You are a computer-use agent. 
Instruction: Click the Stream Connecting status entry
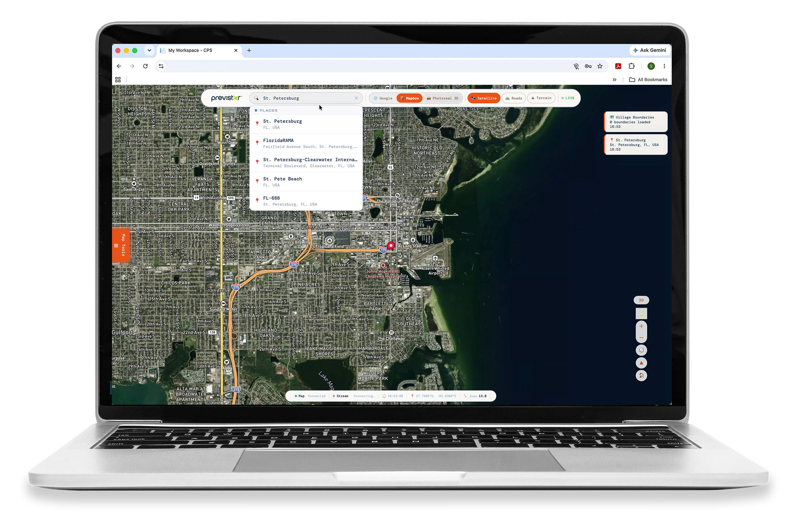tap(354, 396)
